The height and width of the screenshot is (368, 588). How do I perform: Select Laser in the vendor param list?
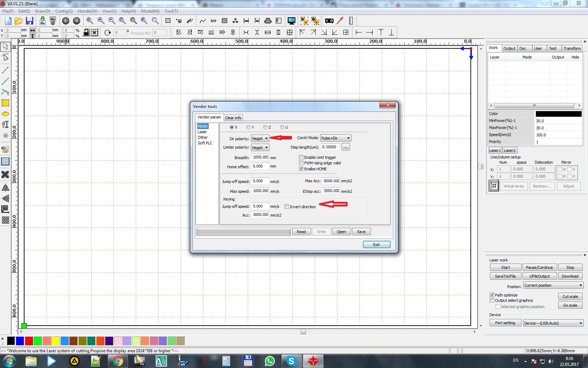[x=202, y=132]
